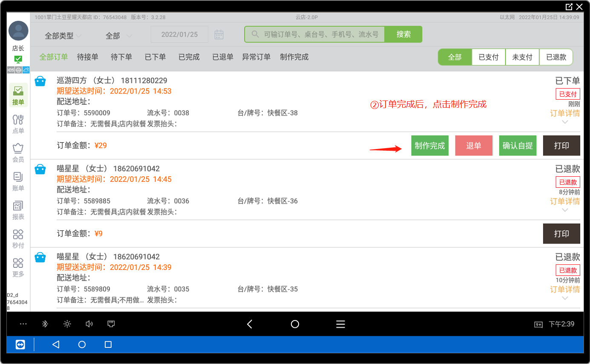Open the 全部类型 dropdown

(63, 36)
